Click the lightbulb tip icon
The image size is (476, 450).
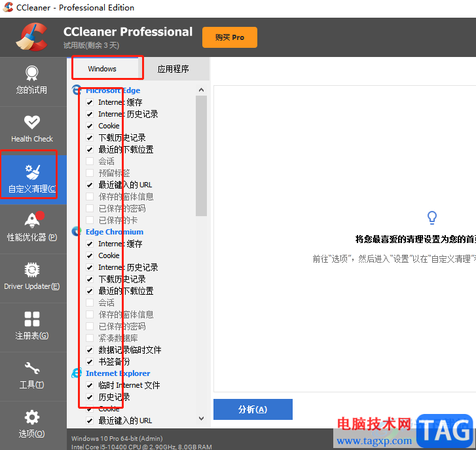432,217
